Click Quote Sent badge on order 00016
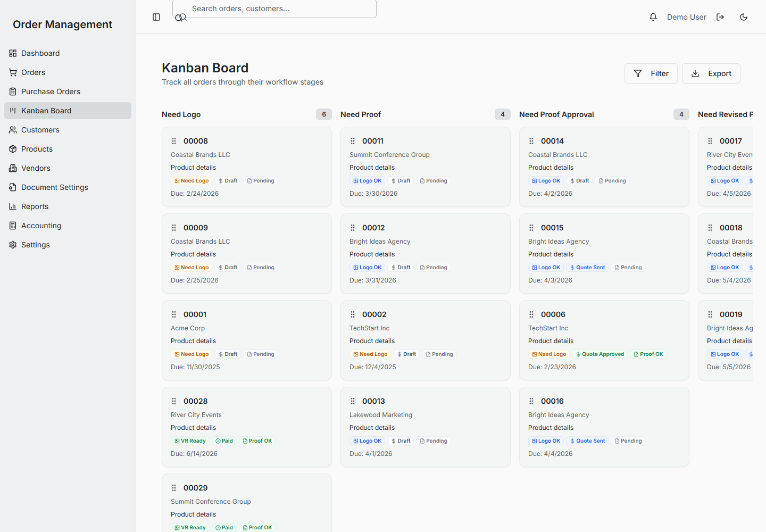Viewport: 766px width, 532px height. (x=587, y=441)
